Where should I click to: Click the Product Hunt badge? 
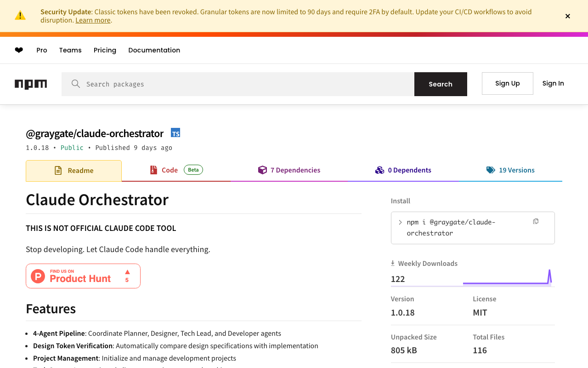83,276
